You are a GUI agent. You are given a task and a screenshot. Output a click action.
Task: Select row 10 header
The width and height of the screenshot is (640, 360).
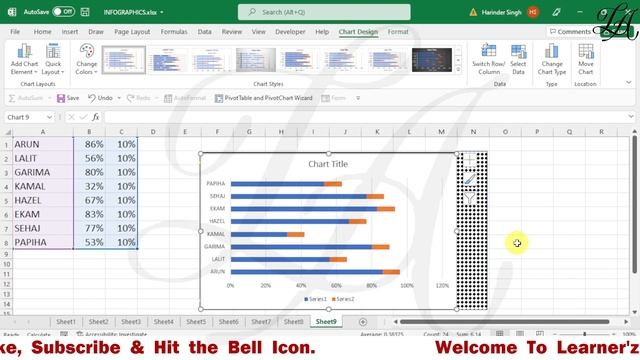point(7,264)
